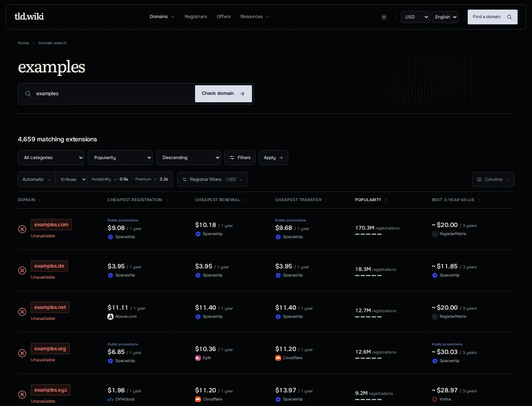Viewport: 532px width, 406px height.
Task: Click the examples.org domain badge
Action: (50, 348)
